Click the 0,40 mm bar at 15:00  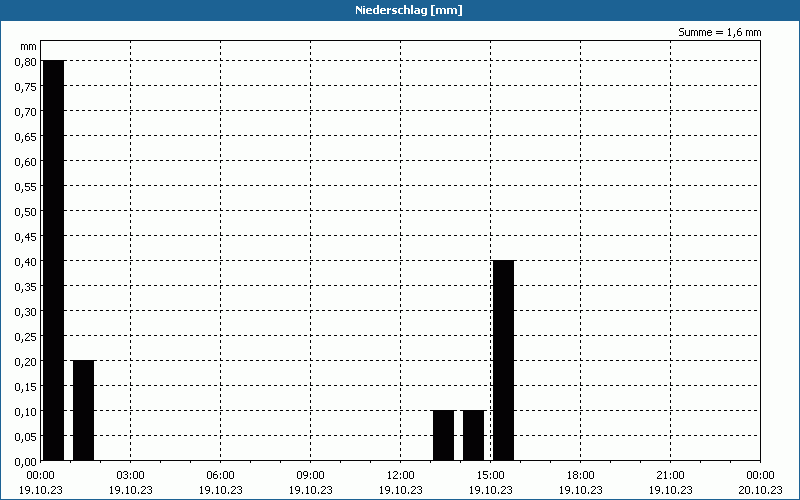(504, 360)
